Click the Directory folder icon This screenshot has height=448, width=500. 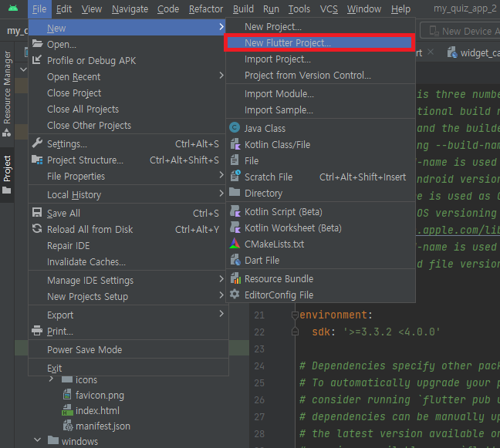coord(235,192)
